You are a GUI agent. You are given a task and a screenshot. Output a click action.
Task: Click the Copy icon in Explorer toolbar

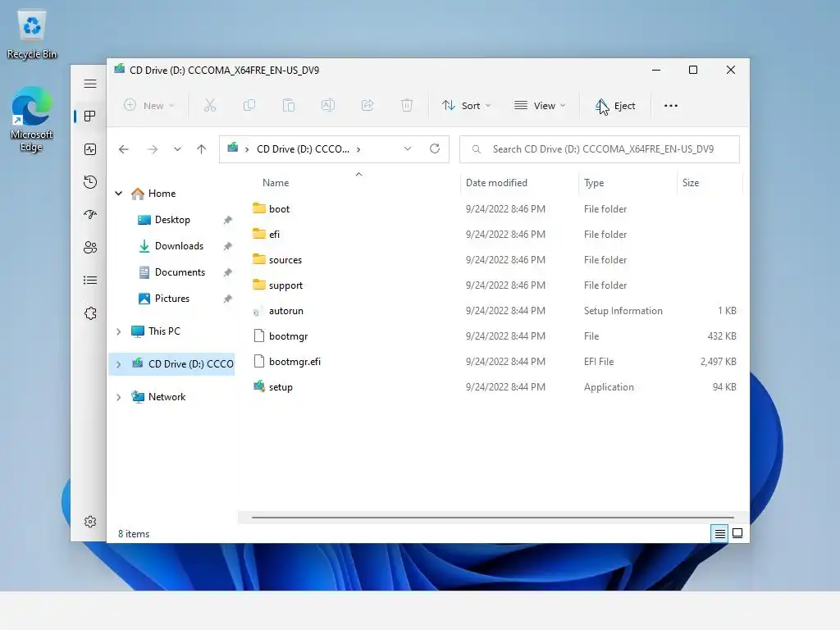pos(249,106)
